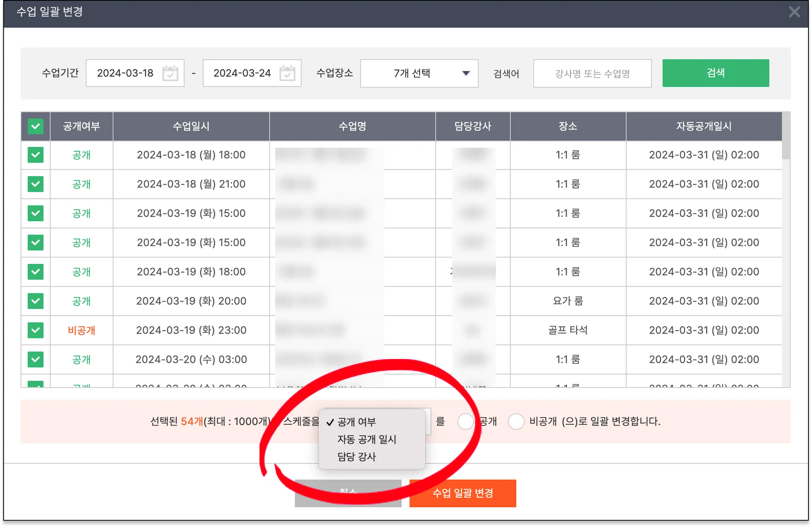The width and height of the screenshot is (812, 527).
Task: Choose 자동 공개 일시 from dropdown list
Action: (367, 439)
